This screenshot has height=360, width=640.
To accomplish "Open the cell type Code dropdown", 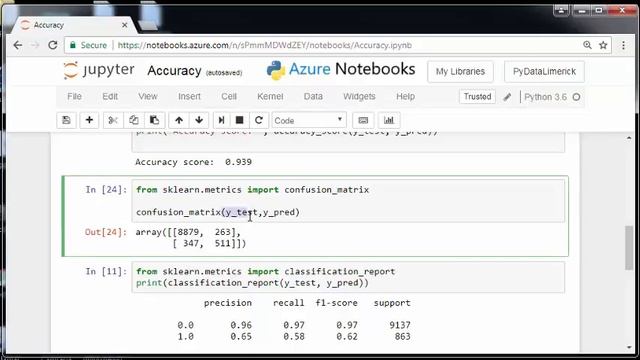I will coord(309,120).
